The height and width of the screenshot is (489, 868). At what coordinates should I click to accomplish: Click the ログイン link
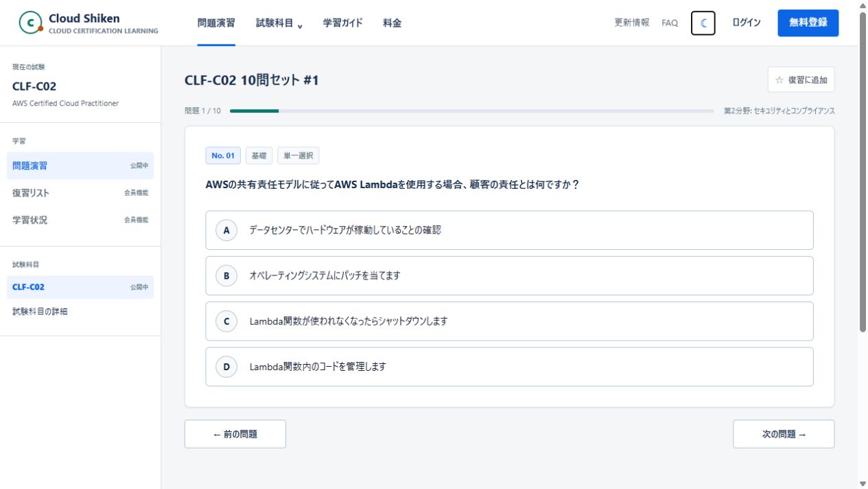click(x=747, y=23)
